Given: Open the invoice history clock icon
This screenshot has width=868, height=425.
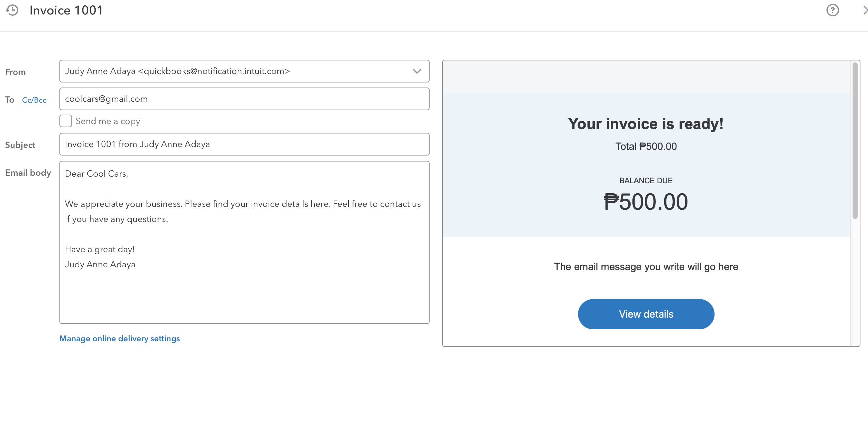Looking at the screenshot, I should [x=12, y=10].
